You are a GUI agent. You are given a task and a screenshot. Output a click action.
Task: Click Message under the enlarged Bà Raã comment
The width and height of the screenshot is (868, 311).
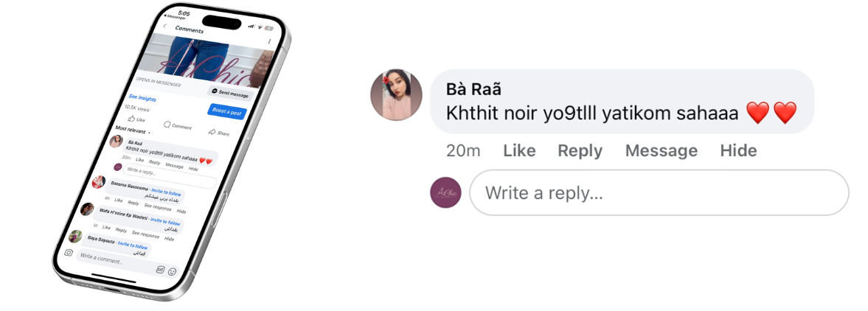[661, 150]
